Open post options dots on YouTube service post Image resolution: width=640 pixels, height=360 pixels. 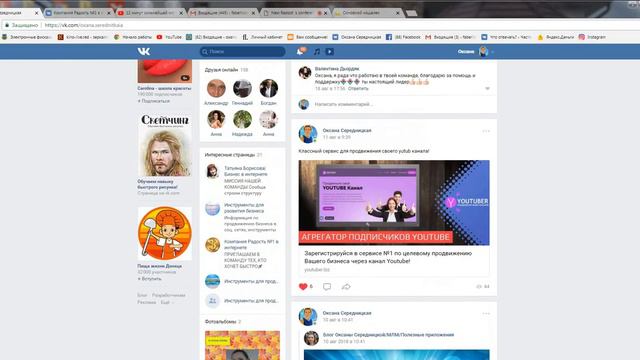coord(486,131)
